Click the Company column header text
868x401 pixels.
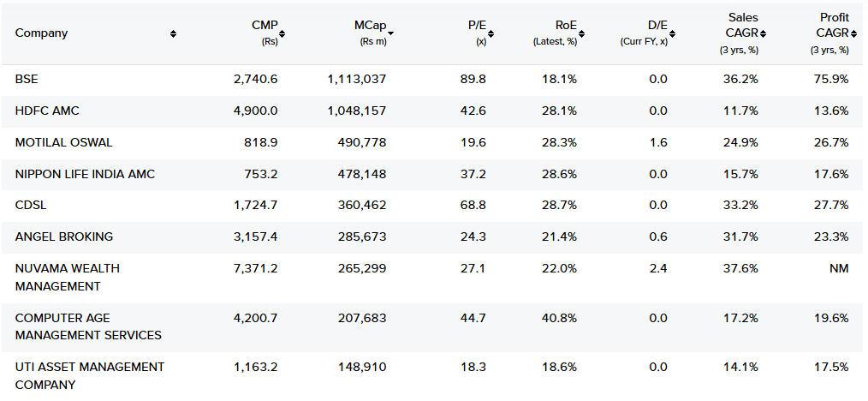pos(41,33)
